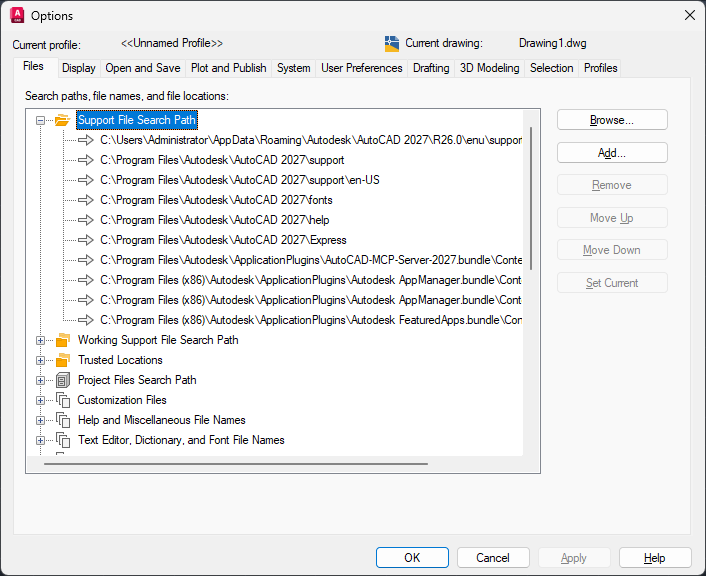The image size is (706, 576).
Task: Click arrow icon beside AutoCAD 2027\help path
Action: pos(86,220)
